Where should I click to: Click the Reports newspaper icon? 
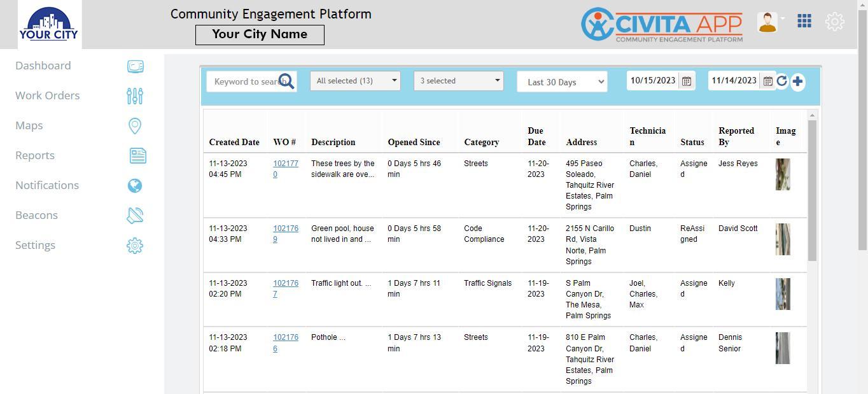coord(137,156)
